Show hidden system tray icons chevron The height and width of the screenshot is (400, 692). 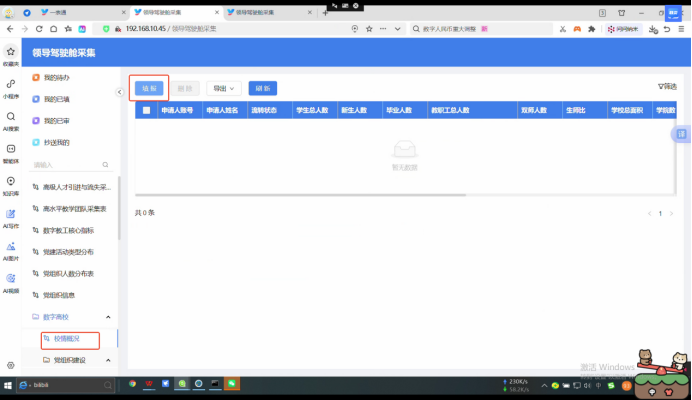[544, 385]
